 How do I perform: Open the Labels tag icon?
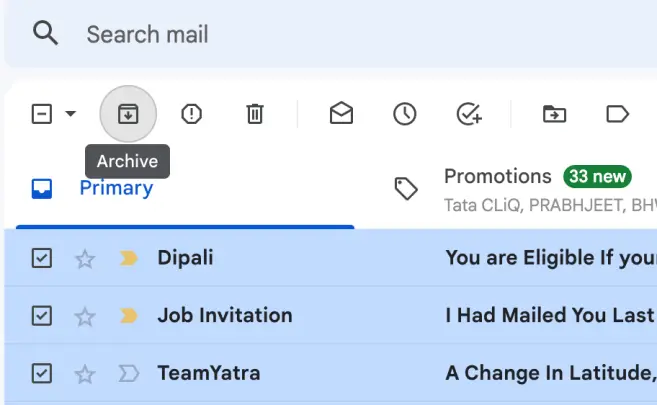pyautogui.click(x=618, y=114)
